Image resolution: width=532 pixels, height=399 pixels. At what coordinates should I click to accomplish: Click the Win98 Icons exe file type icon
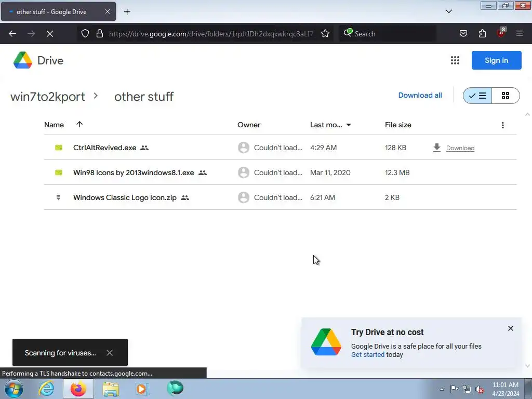point(59,172)
